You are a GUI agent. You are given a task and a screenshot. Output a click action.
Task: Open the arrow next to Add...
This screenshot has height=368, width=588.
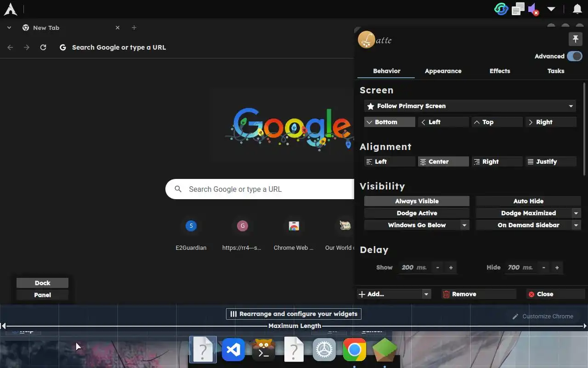pos(426,294)
